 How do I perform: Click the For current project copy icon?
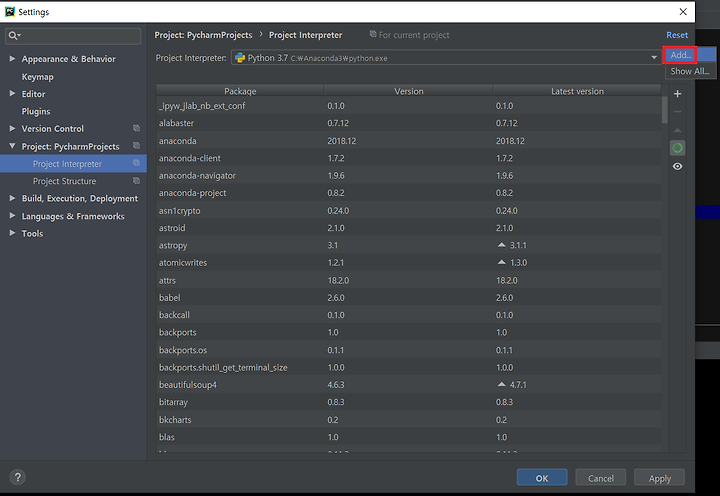(x=373, y=34)
